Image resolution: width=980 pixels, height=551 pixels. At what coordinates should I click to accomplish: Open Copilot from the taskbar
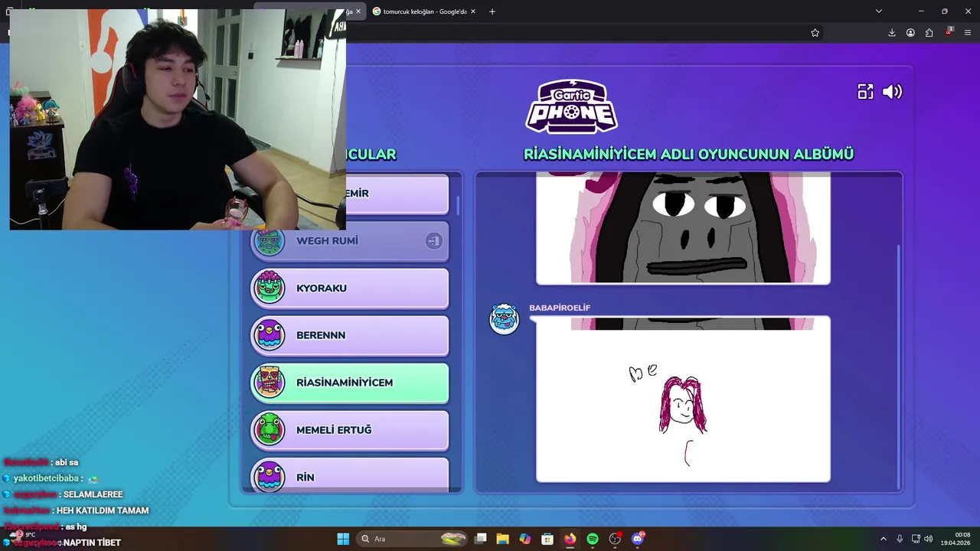click(x=525, y=539)
